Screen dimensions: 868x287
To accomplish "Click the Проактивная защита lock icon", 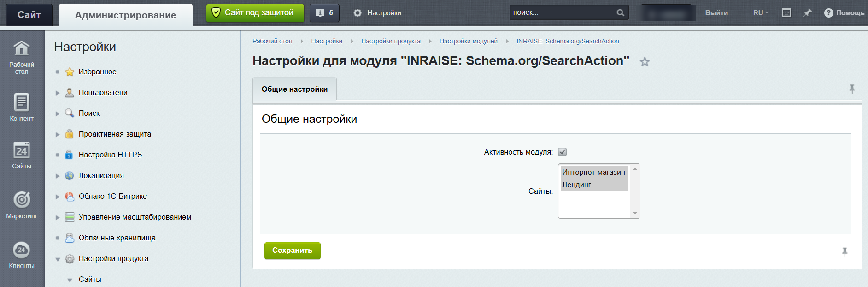I will click(70, 134).
